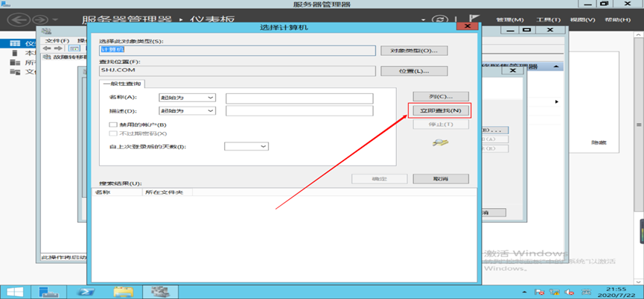Click 隐藏 link in Server Manager dashboard
The height and width of the screenshot is (299, 644).
[x=599, y=142]
